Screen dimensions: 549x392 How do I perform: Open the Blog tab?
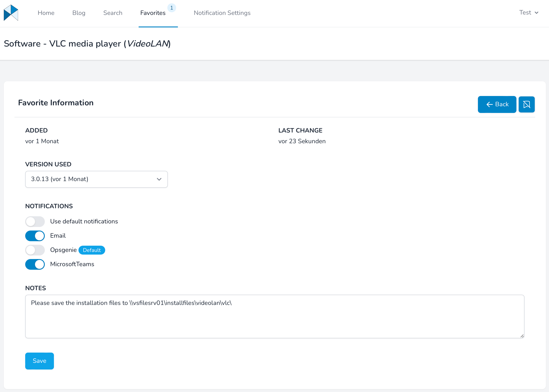click(x=79, y=13)
